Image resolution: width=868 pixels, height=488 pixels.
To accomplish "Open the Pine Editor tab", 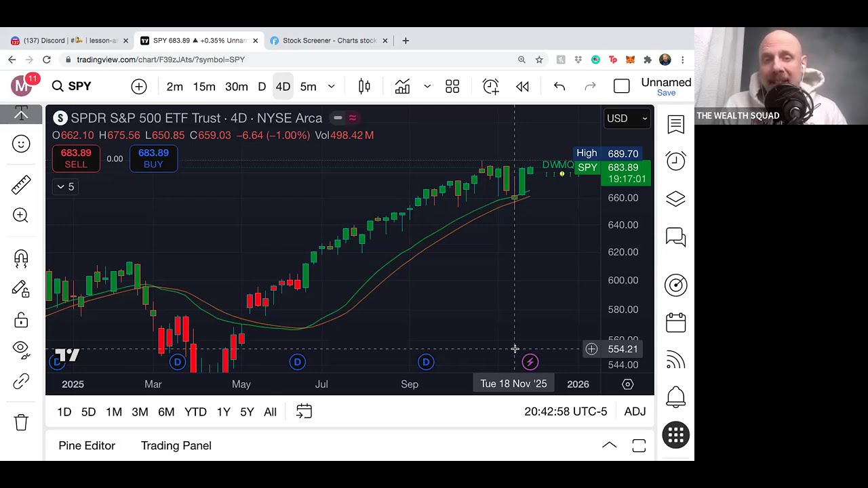I will coord(87,445).
